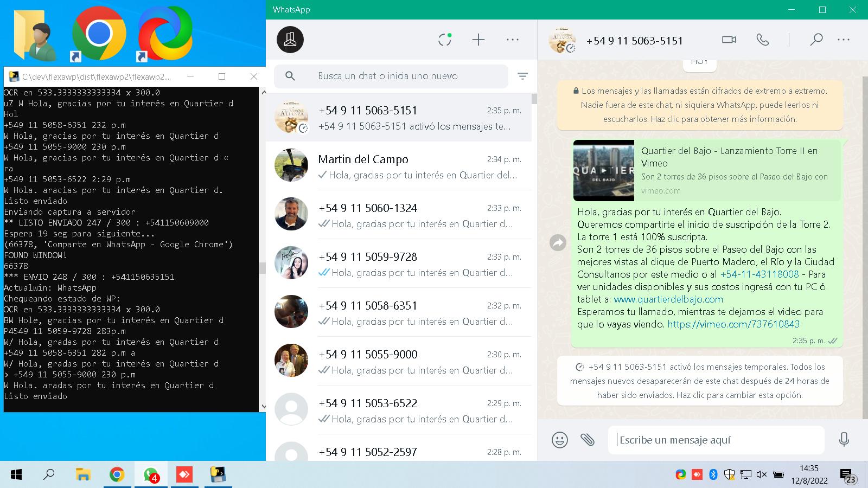Screen dimensions: 868x488
Task: Open conversation options three-dot menu
Action: 844,40
